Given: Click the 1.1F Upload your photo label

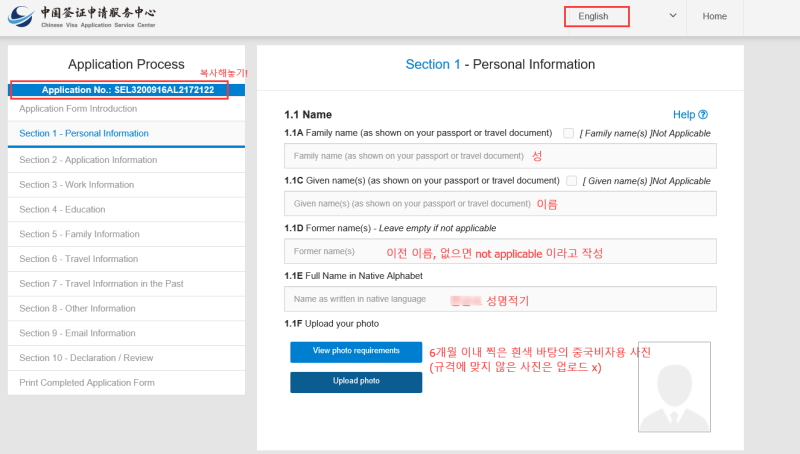Looking at the screenshot, I should click(x=332, y=323).
